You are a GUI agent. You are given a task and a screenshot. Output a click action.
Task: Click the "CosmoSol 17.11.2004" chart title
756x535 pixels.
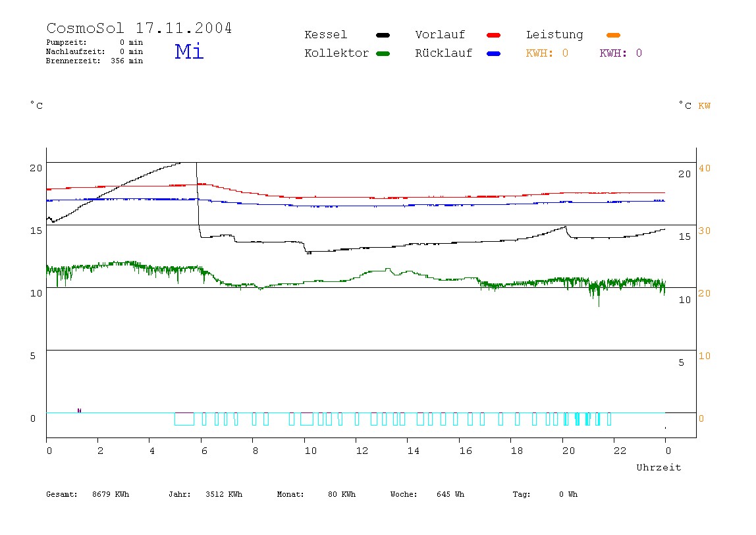coord(139,28)
